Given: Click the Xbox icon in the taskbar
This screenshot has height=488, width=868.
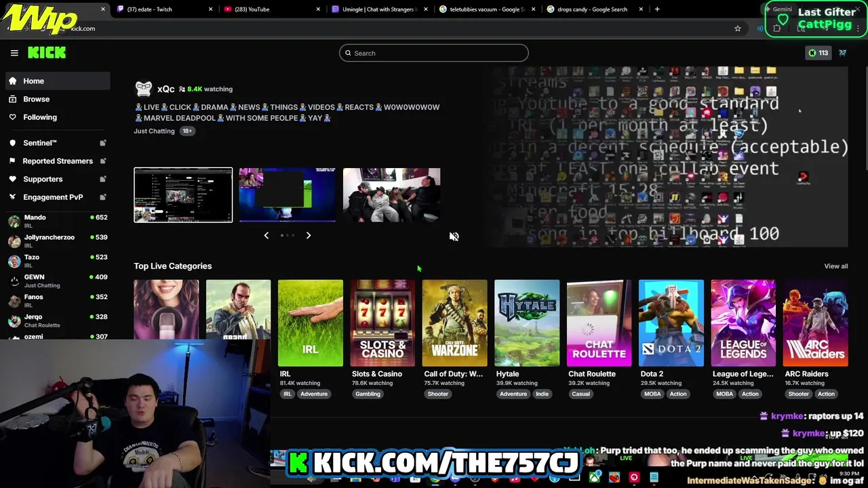Looking at the screenshot, I should coord(595,478).
